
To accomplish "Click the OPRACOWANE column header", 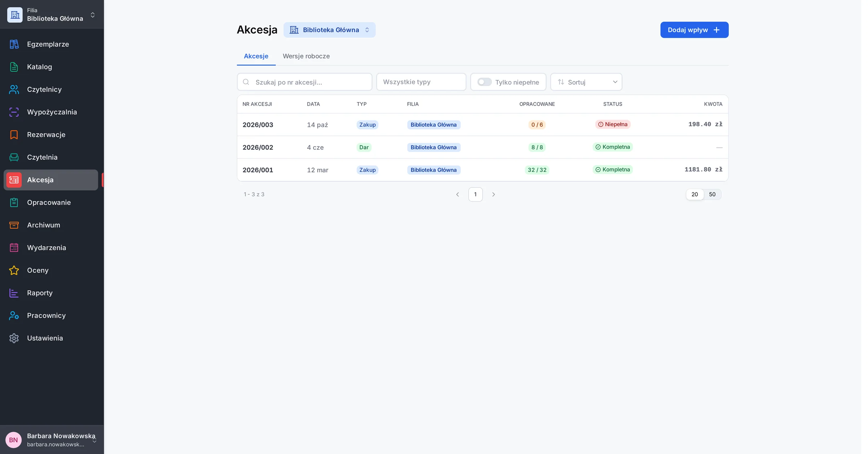I will tap(537, 104).
